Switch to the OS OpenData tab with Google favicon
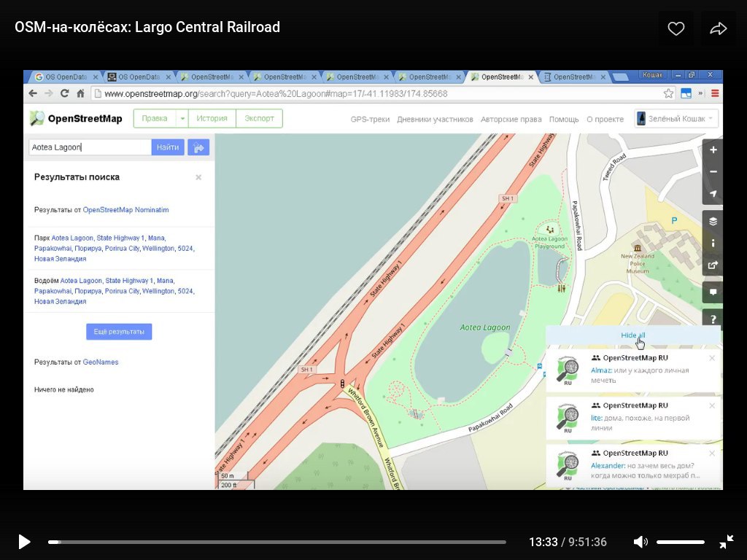This screenshot has height=560, width=747. coord(66,77)
